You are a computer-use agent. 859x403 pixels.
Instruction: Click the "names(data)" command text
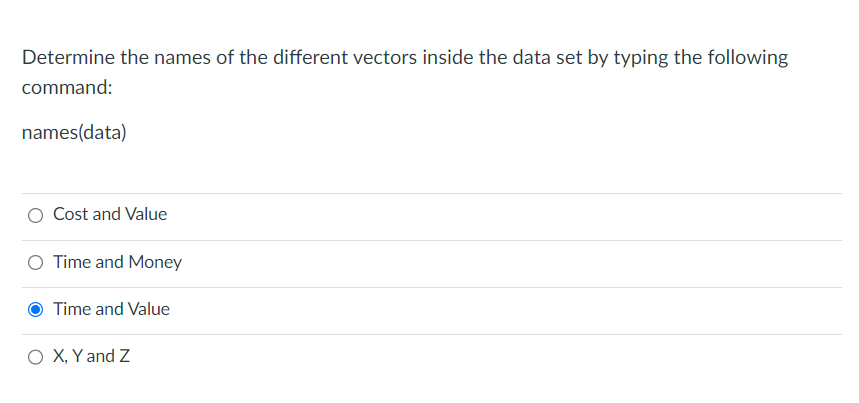pyautogui.click(x=74, y=132)
